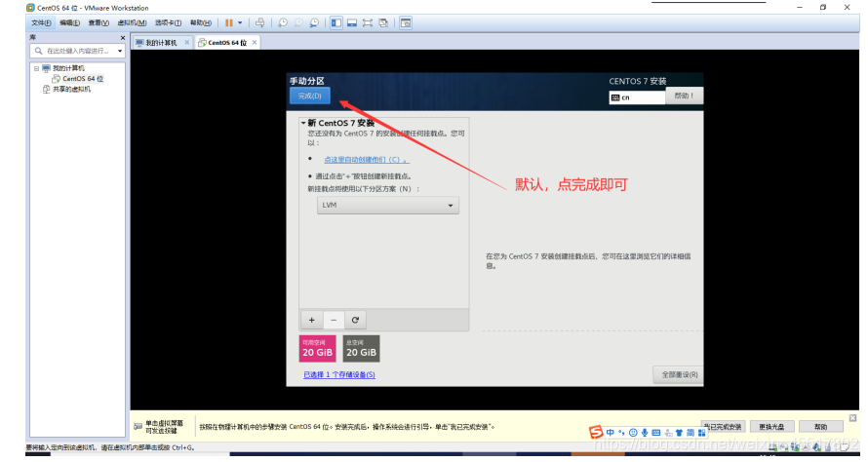Viewport: 868px width, 462px height.
Task: Toggle simplified/traditional via the 简 icon
Action: [x=690, y=432]
